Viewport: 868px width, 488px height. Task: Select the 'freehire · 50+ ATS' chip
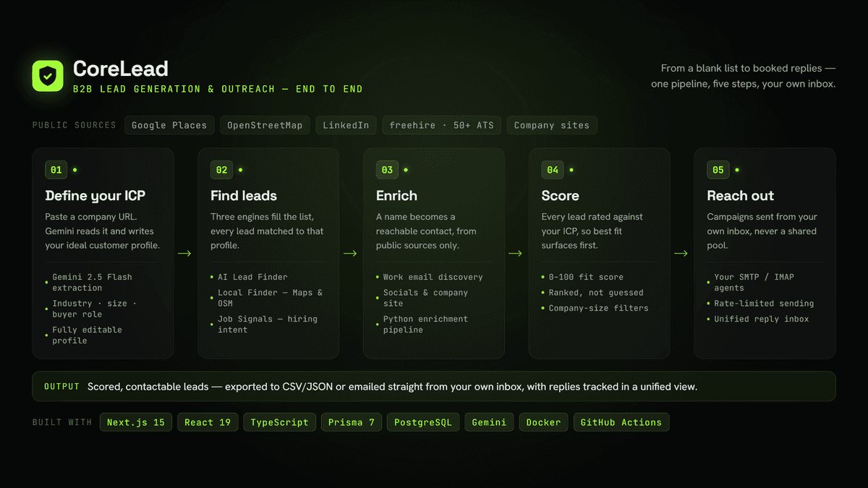[441, 125]
